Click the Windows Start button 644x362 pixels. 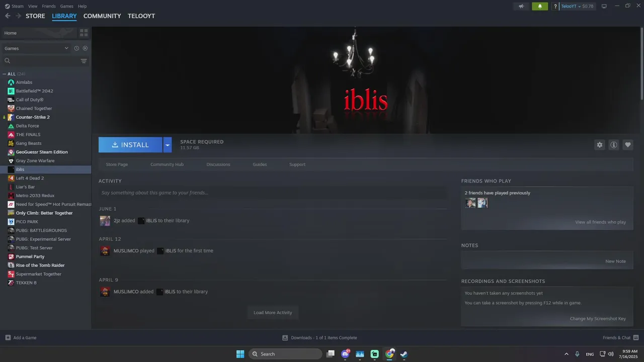click(240, 354)
